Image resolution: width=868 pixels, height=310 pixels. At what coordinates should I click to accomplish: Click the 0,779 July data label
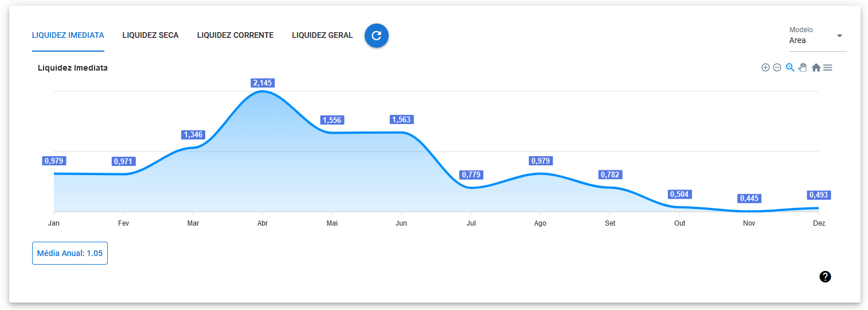[x=471, y=175]
